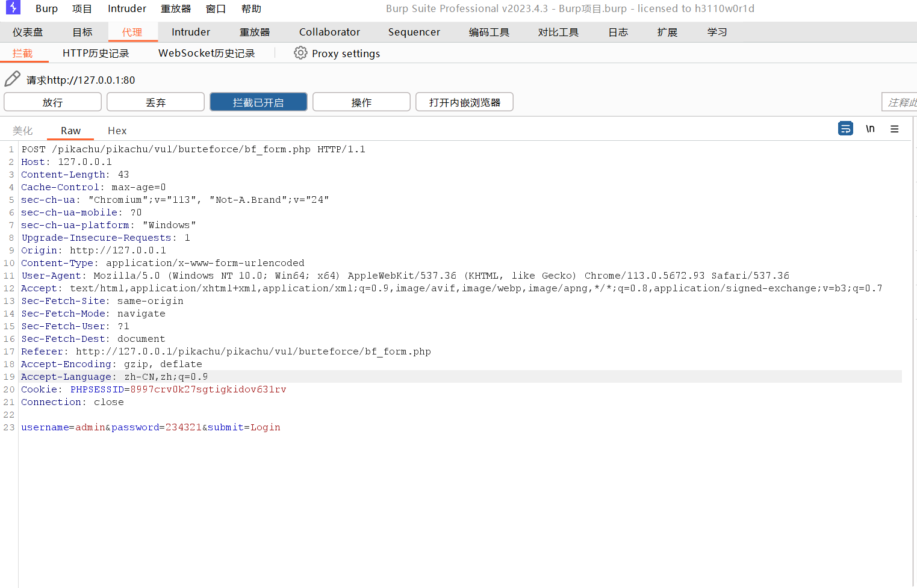
Task: Click the Accept-Encoding: gzip, deflate line
Action: (111, 364)
